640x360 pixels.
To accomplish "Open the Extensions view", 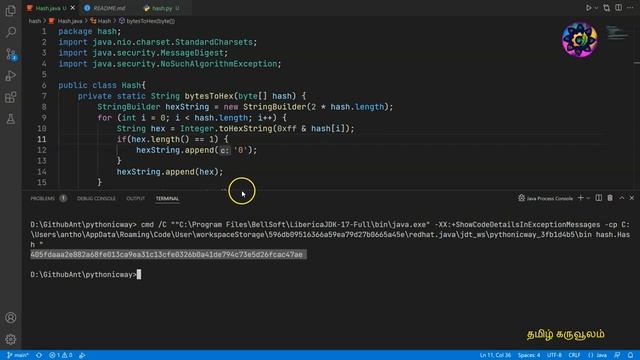I will tap(11, 97).
